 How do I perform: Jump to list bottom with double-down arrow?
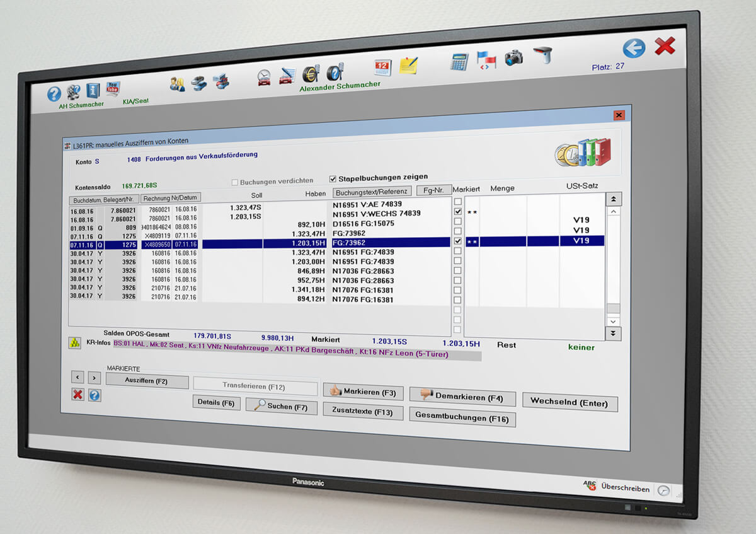click(614, 334)
